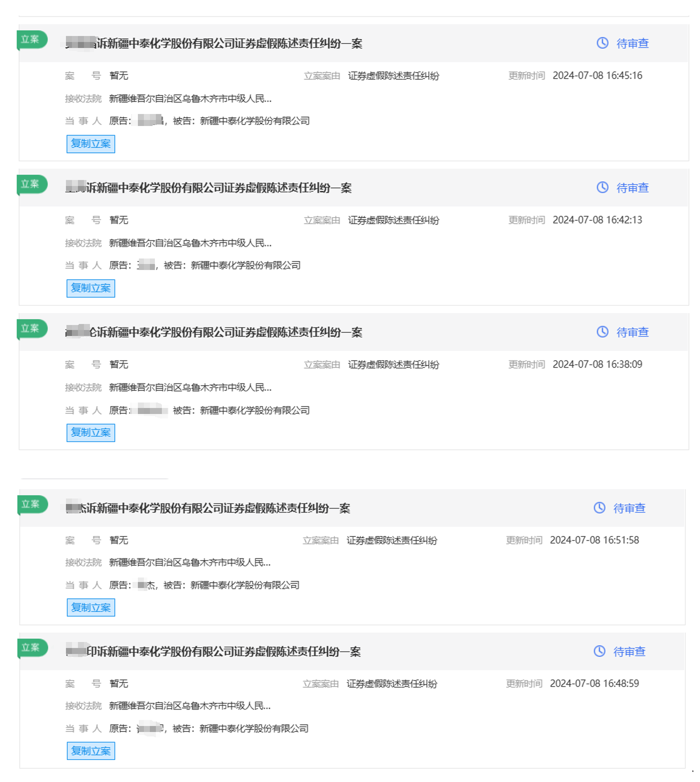Image resolution: width=700 pixels, height=782 pixels.
Task: Open the 待审查 status link on the first case
Action: click(x=632, y=43)
